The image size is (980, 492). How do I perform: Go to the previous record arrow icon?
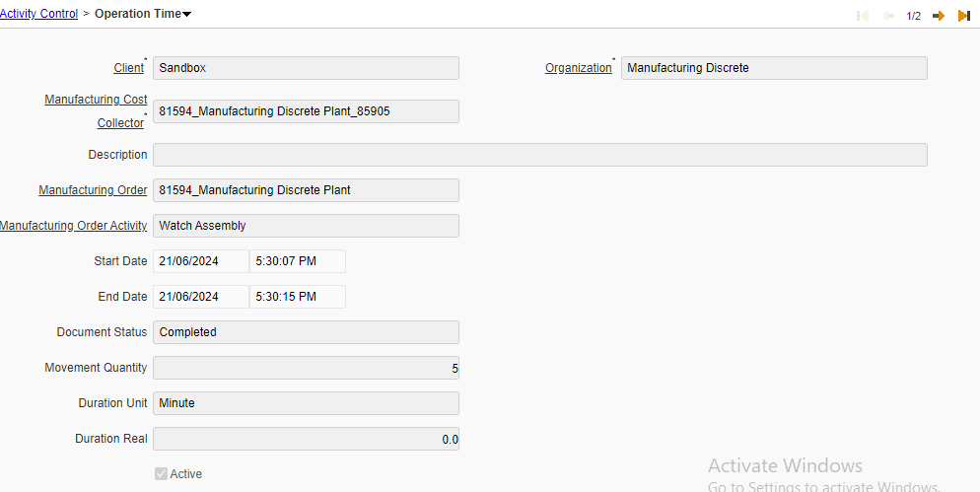pos(887,16)
